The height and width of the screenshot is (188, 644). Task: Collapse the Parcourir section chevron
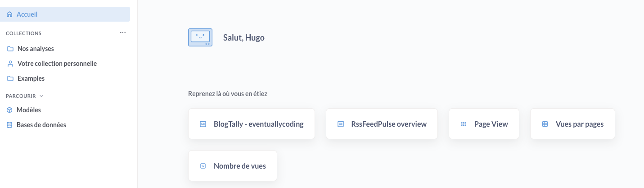(42, 96)
